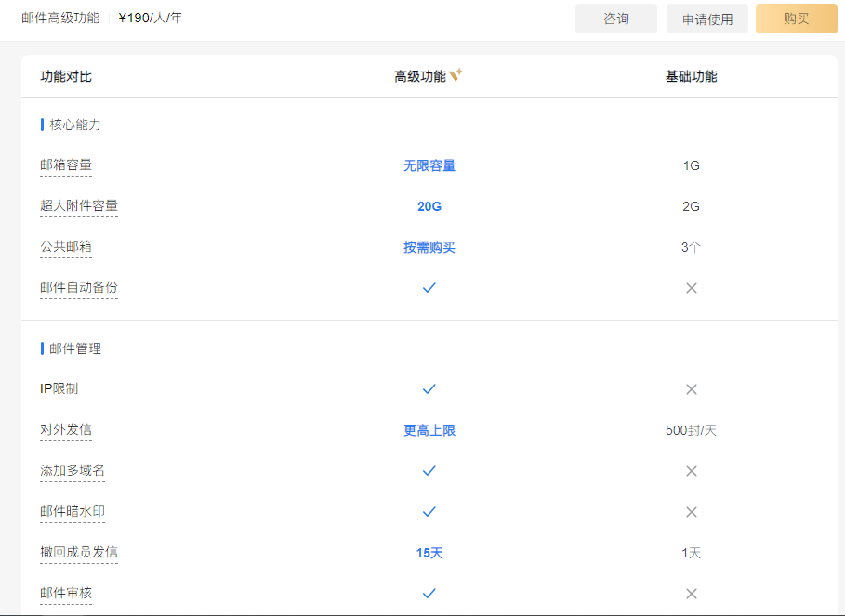This screenshot has height=616, width=845.
Task: Click the 更高上限 link for 对外发信
Action: (x=429, y=430)
